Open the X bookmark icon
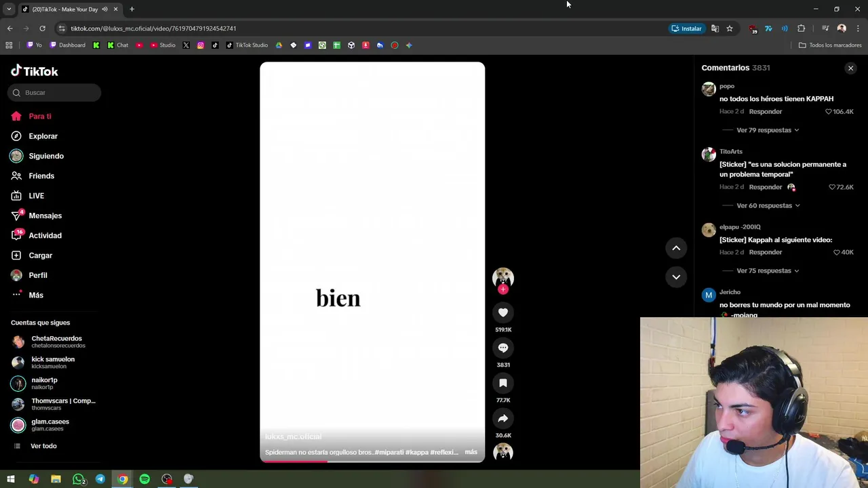This screenshot has width=868, height=488. [186, 45]
